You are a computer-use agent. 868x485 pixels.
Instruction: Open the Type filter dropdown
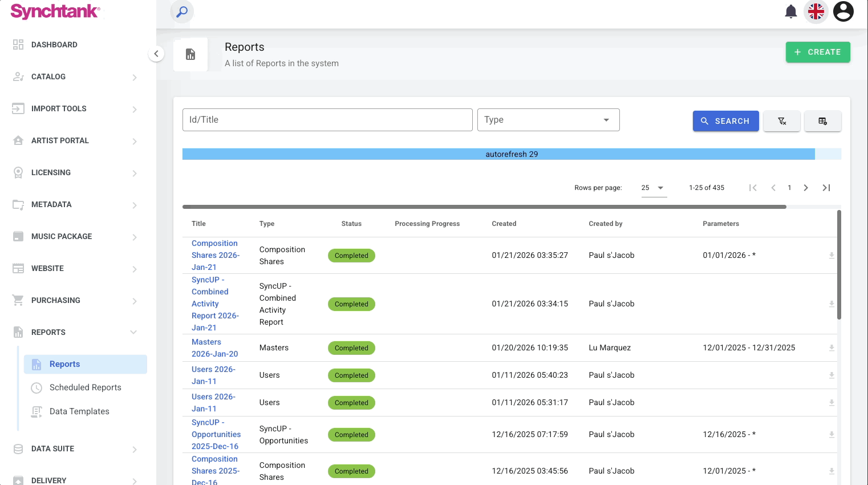click(548, 120)
